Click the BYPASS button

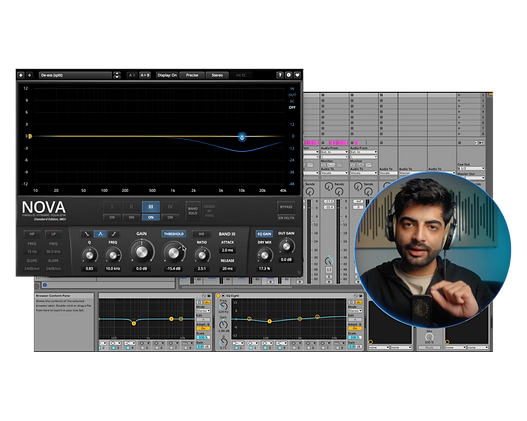(x=286, y=207)
